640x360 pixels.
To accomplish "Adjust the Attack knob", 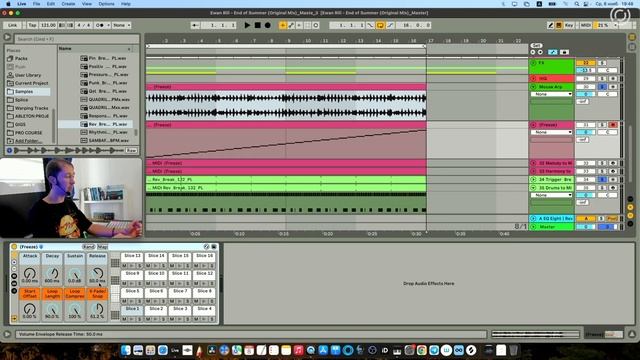I will (30, 273).
